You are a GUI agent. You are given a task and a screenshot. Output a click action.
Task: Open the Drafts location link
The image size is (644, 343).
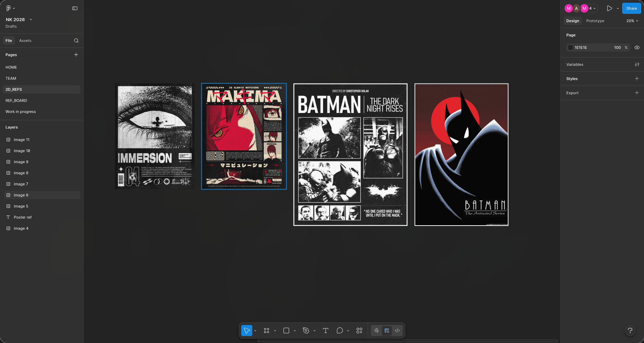[11, 26]
